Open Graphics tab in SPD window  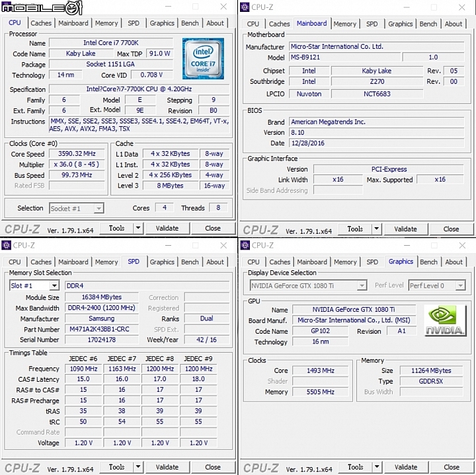(x=162, y=262)
